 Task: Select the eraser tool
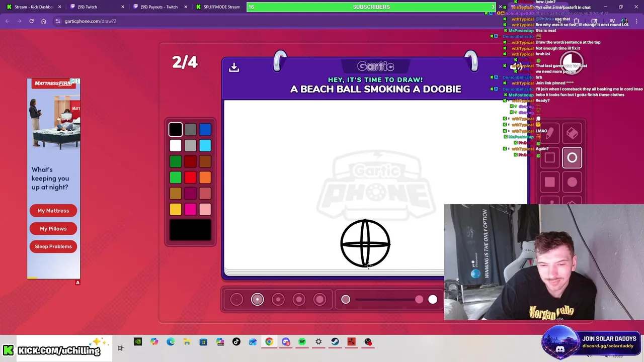(572, 133)
